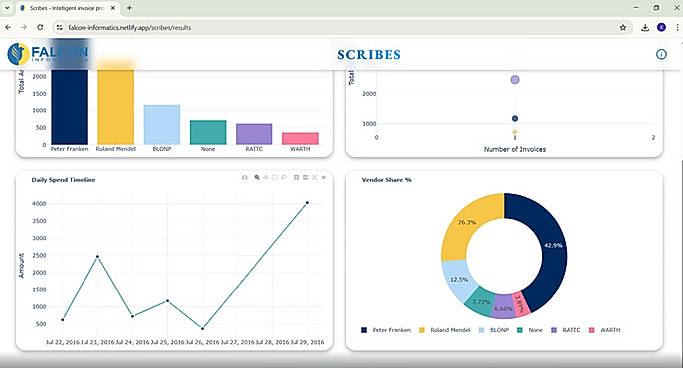Click the Jul 25 timeline data point
The width and height of the screenshot is (683, 368).
168,300
